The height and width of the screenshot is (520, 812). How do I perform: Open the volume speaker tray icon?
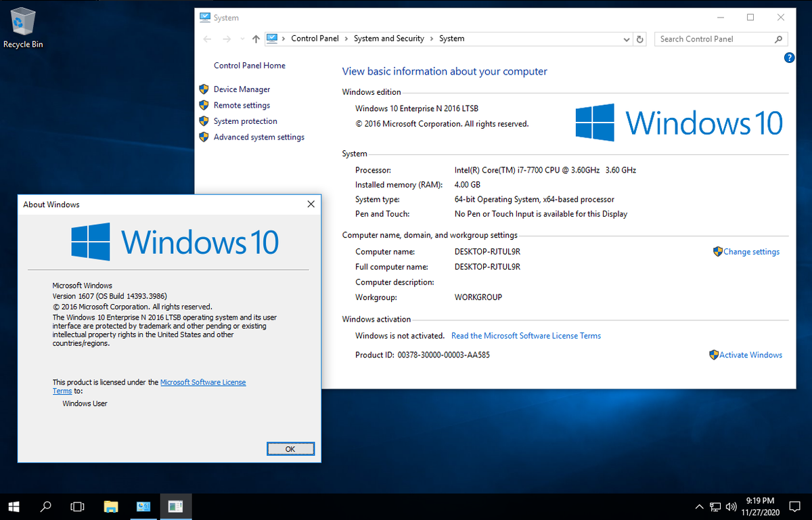coord(731,506)
